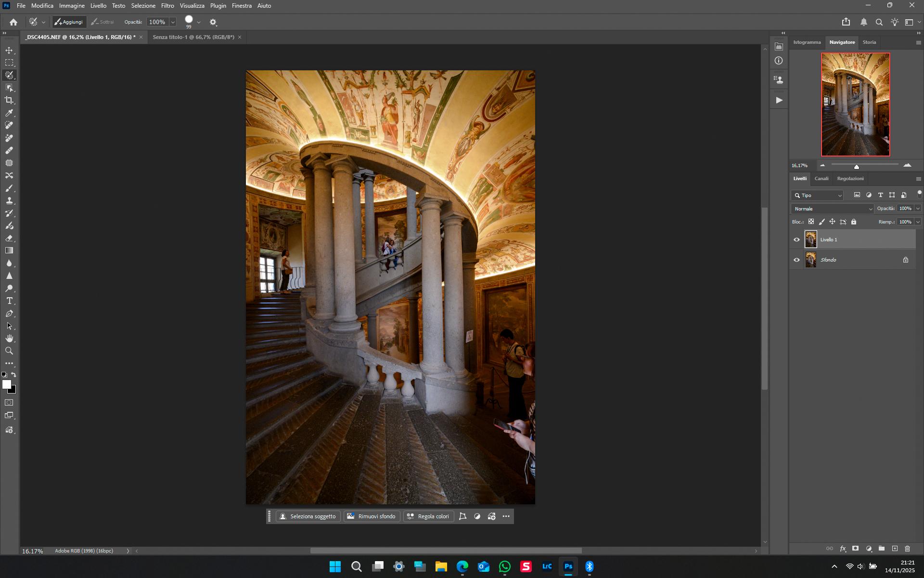924x578 pixels.
Task: Open the Filtro menu
Action: [167, 6]
